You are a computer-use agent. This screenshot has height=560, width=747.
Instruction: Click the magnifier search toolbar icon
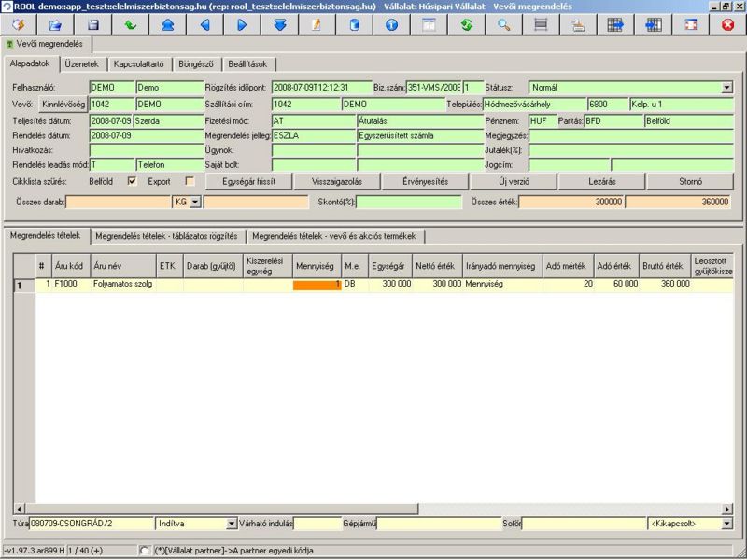(503, 24)
